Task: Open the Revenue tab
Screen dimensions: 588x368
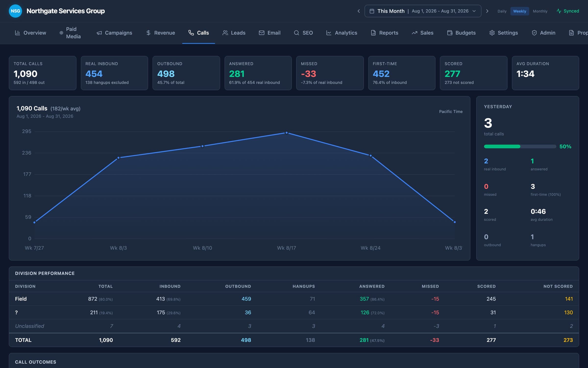Action: [x=160, y=33]
